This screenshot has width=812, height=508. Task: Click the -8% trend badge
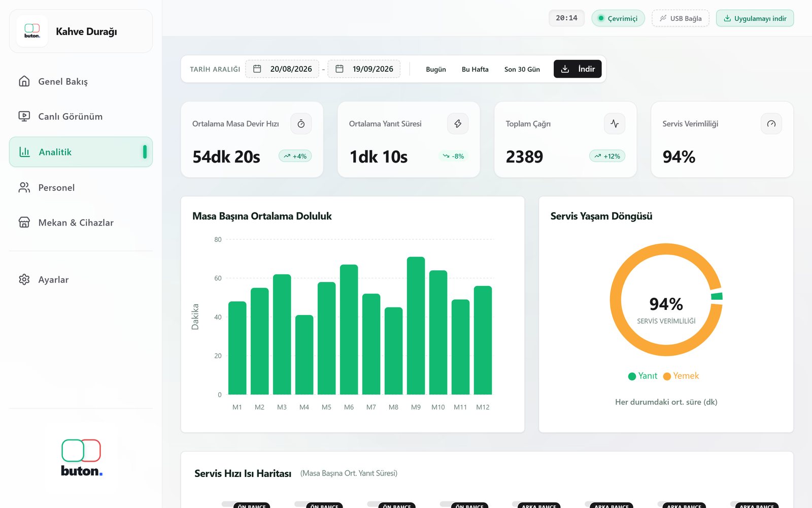click(453, 156)
